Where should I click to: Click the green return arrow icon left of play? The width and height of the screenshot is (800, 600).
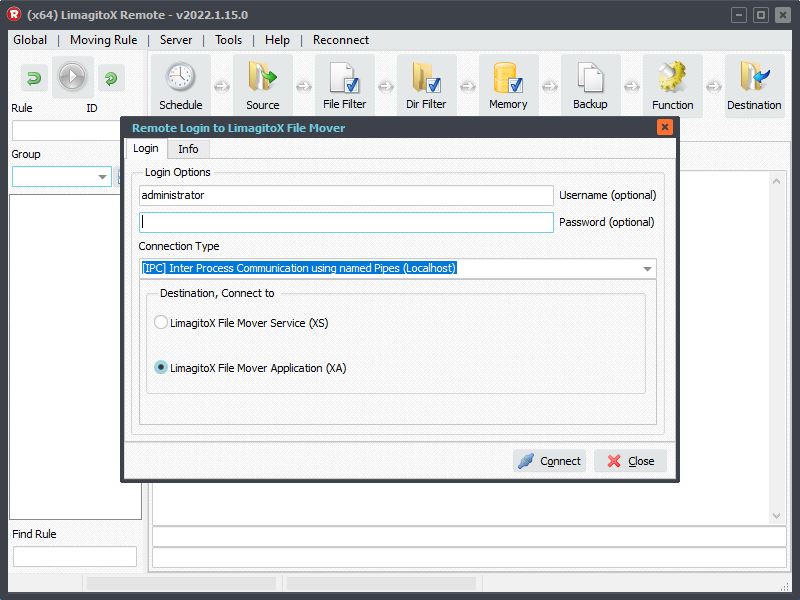(34, 78)
